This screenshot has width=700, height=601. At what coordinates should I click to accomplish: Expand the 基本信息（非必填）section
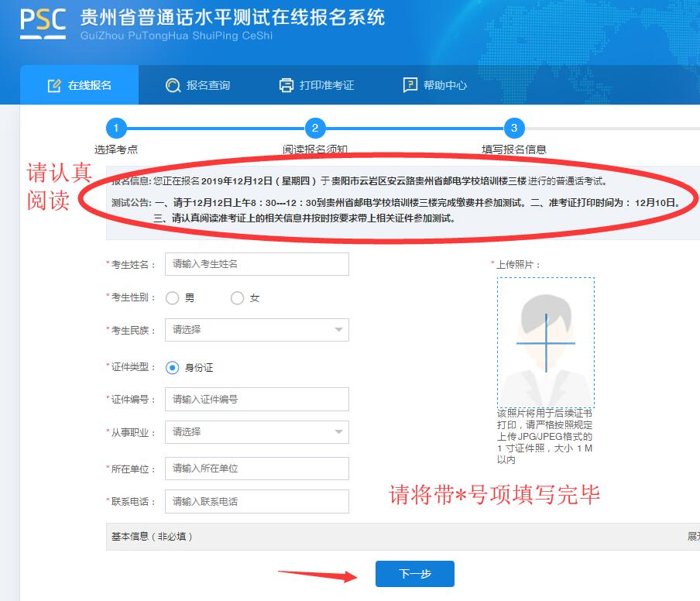pos(692,536)
